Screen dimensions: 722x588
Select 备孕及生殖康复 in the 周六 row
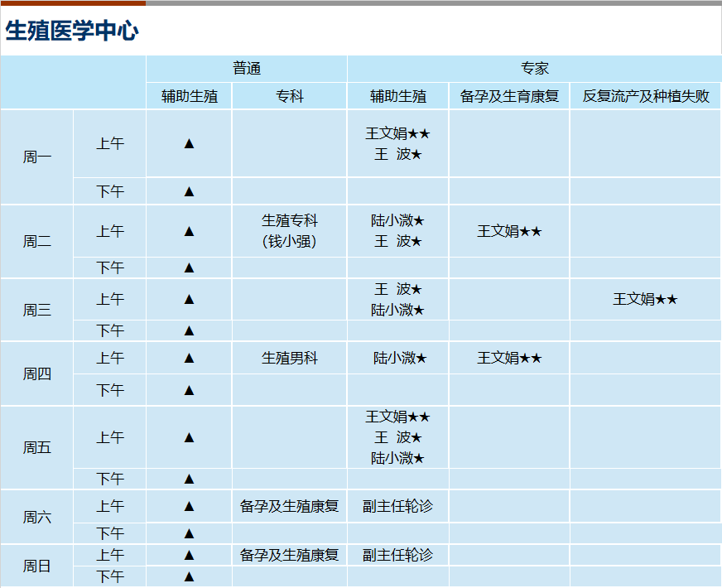click(290, 506)
